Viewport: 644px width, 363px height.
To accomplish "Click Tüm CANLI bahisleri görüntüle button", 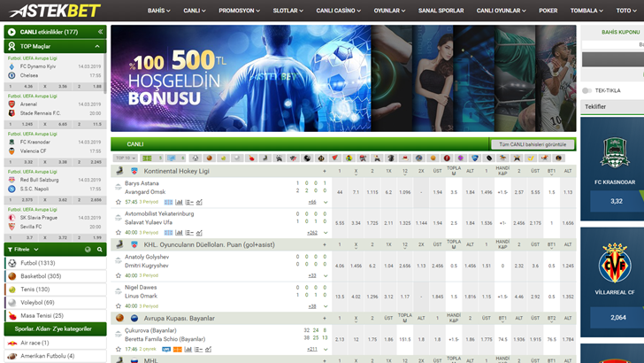I will click(x=533, y=144).
